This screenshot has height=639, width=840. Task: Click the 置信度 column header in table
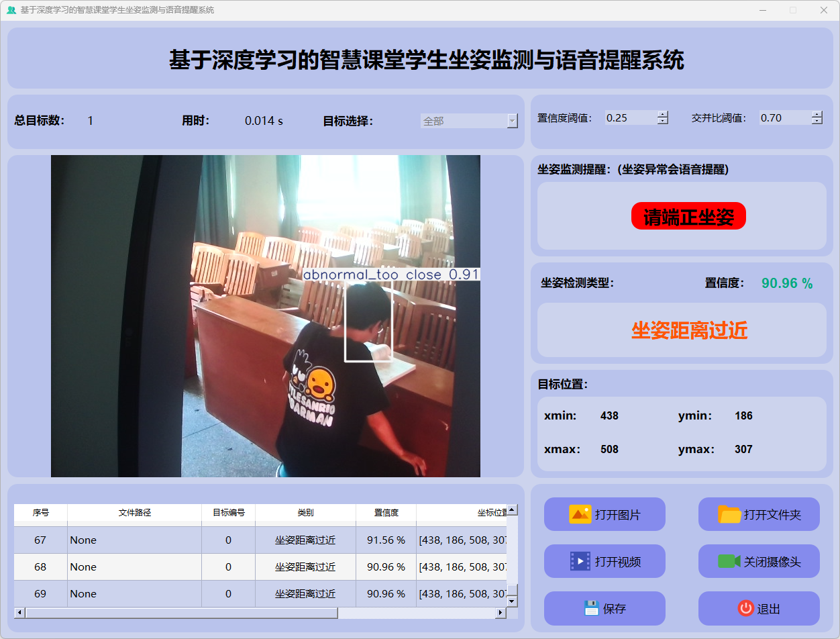point(386,513)
